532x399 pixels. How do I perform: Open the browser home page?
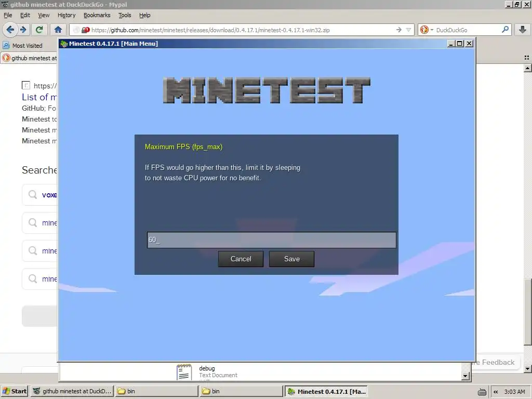pos(58,30)
